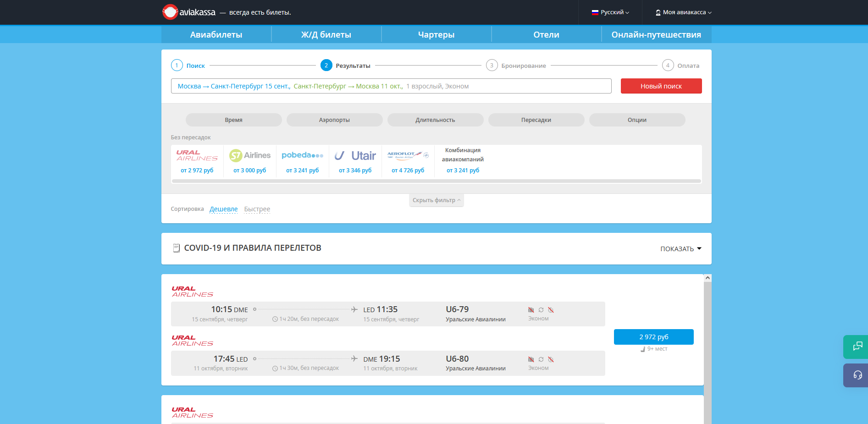Image resolution: width=868 pixels, height=424 pixels.
Task: Expand COVID-19 rules with ПОКАЗАТЬ
Action: click(681, 249)
